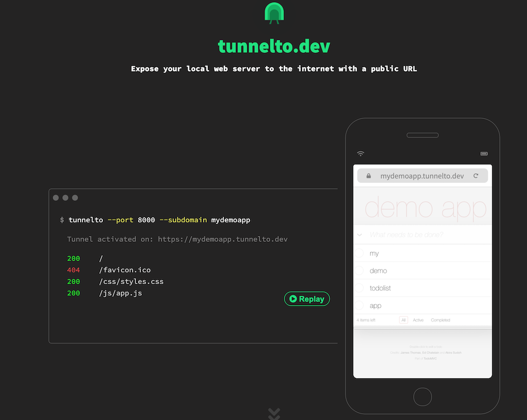
Task: Click the lock icon in phone address bar
Action: [369, 175]
